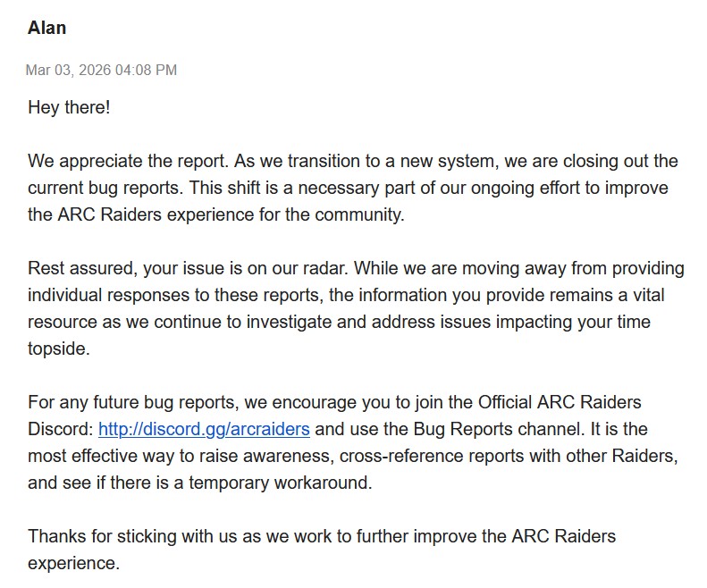Open the discord.gg/arcraiders link
This screenshot has width=707, height=588.
[x=204, y=429]
